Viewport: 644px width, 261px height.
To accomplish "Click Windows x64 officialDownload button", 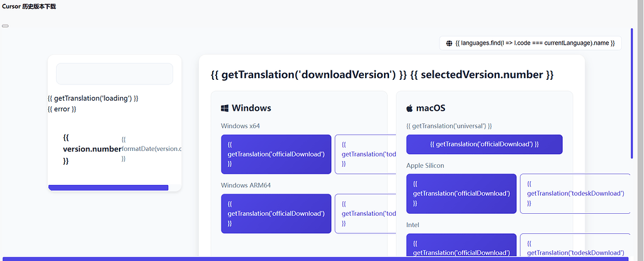I will (x=276, y=154).
